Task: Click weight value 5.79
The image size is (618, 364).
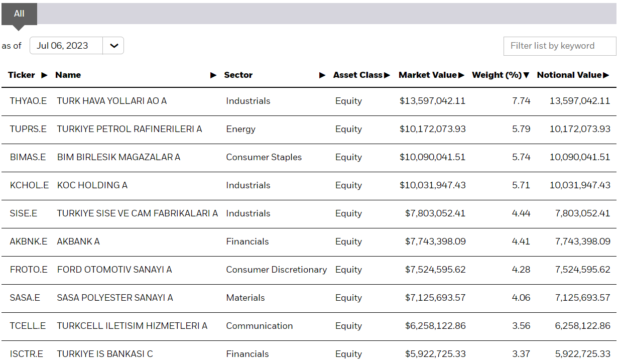Action: (521, 129)
